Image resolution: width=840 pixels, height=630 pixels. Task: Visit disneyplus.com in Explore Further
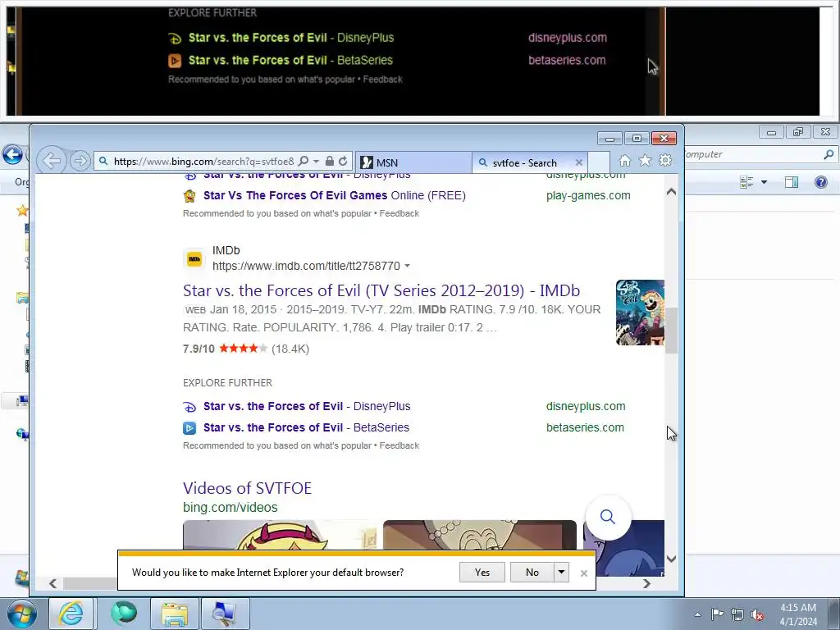point(586,406)
